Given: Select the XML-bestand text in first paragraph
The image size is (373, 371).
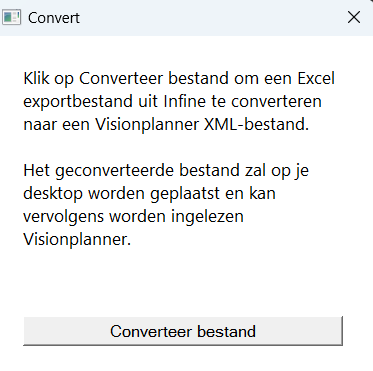Looking at the screenshot, I should [256, 124].
